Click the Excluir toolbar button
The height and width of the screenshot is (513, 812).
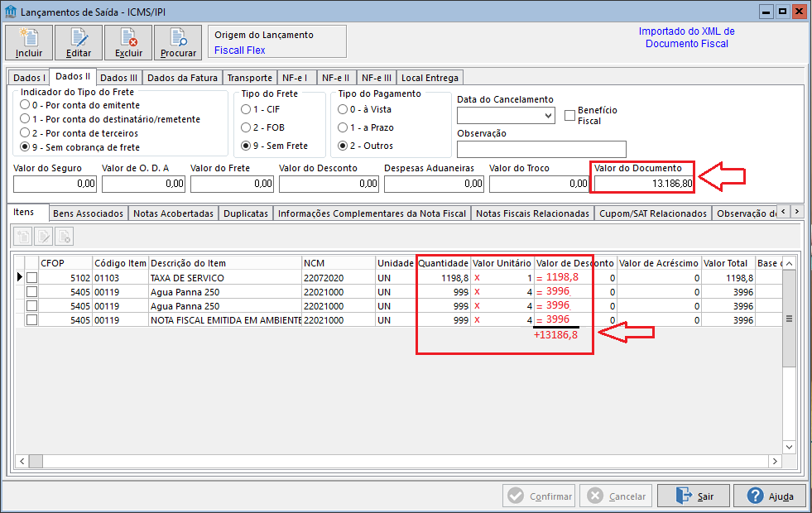128,42
